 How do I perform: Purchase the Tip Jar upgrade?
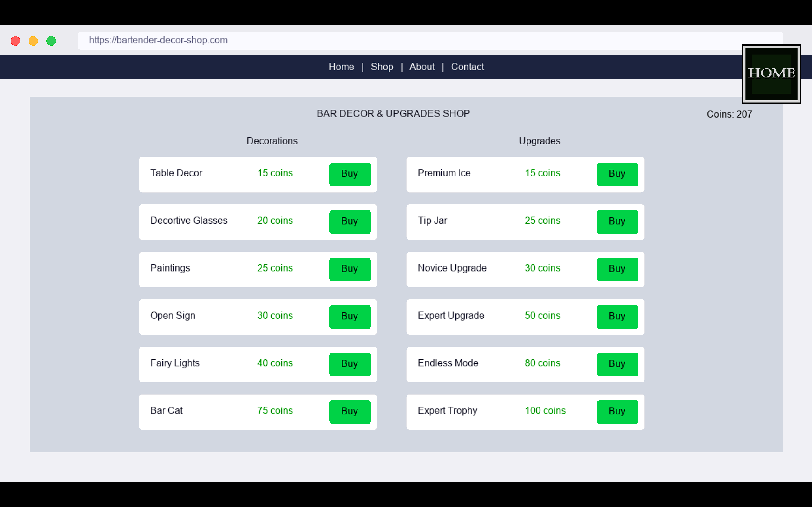click(617, 221)
